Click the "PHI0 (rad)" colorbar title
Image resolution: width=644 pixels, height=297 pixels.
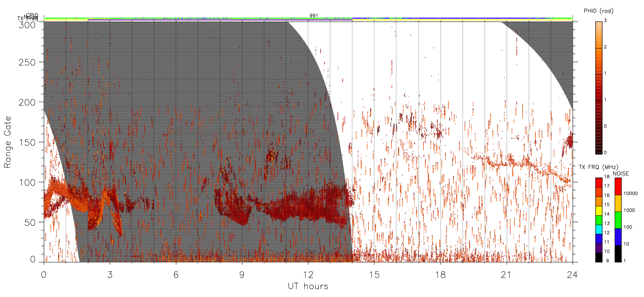click(598, 10)
